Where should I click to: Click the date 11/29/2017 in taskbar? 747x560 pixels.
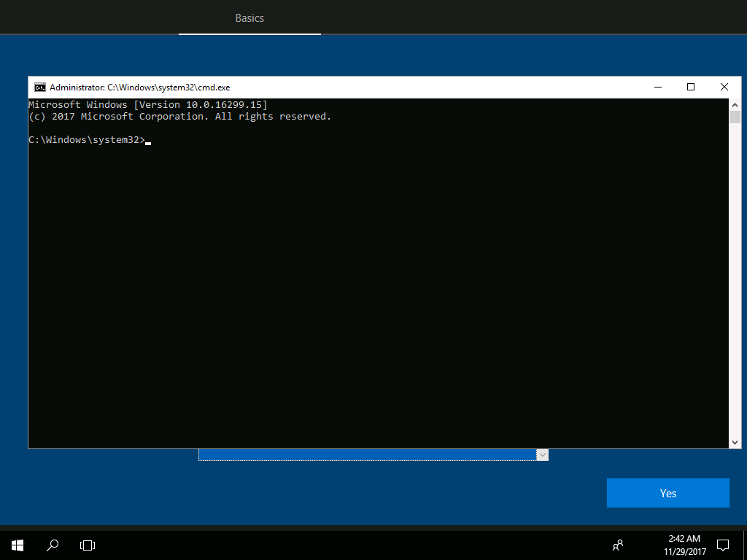coord(684,552)
